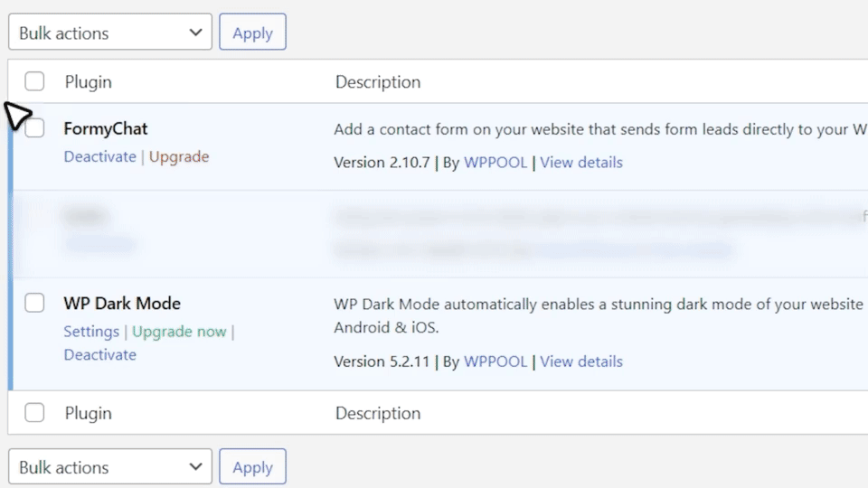This screenshot has width=868, height=488.
Task: Click the Version 2.10.7 text
Action: (382, 162)
